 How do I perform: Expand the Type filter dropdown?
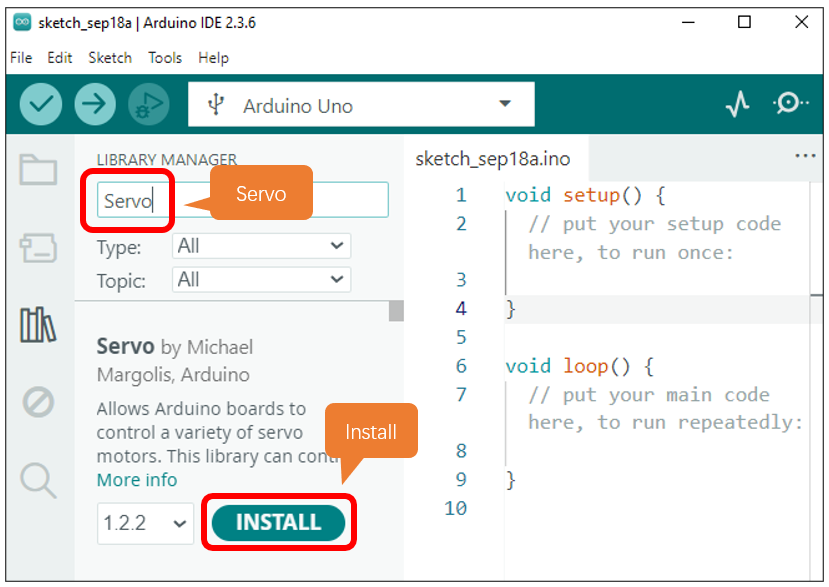[x=261, y=246]
